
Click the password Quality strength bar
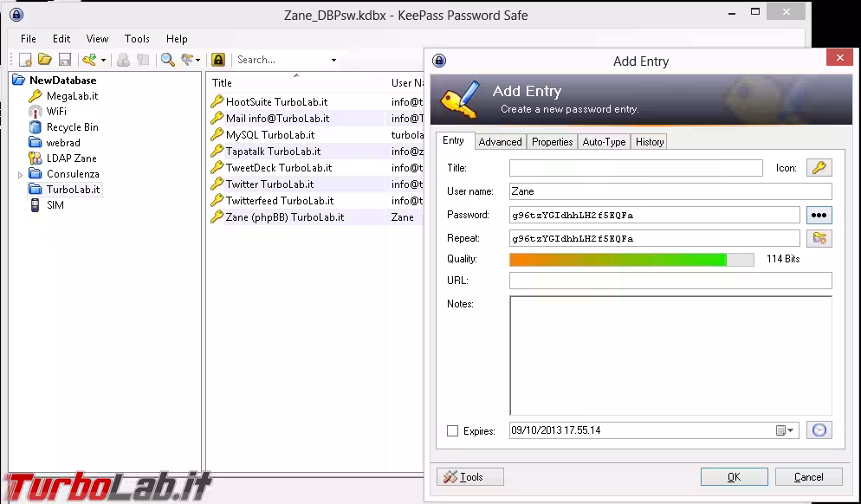tap(619, 259)
